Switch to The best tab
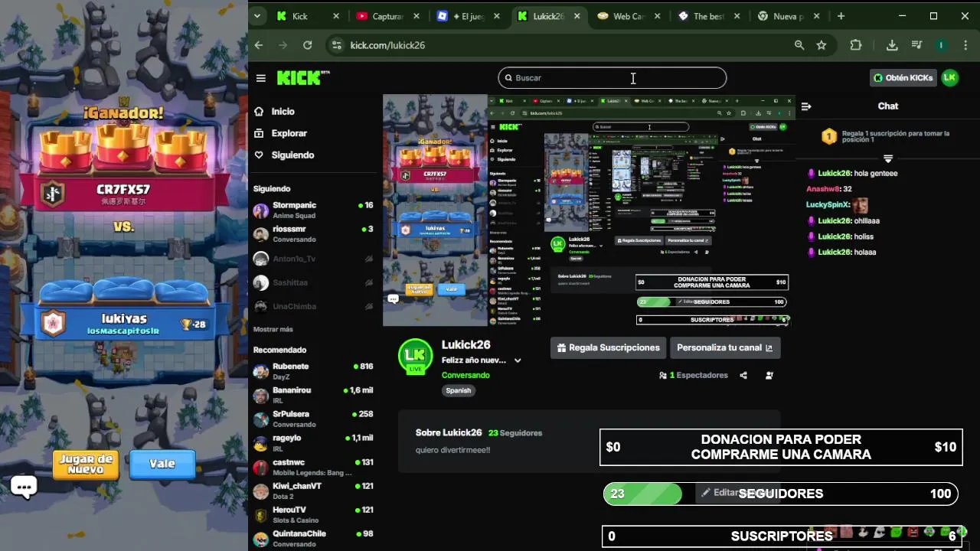The height and width of the screenshot is (551, 980). [x=709, y=16]
